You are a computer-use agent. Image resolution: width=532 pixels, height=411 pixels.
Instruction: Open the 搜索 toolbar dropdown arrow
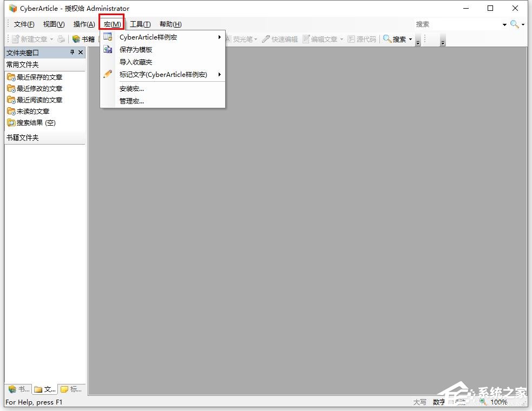(411, 40)
